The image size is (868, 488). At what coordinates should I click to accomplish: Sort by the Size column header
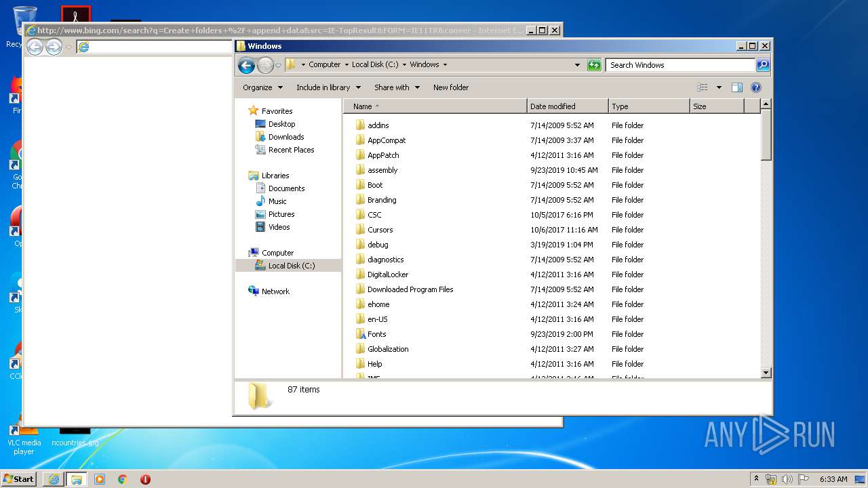click(x=717, y=106)
